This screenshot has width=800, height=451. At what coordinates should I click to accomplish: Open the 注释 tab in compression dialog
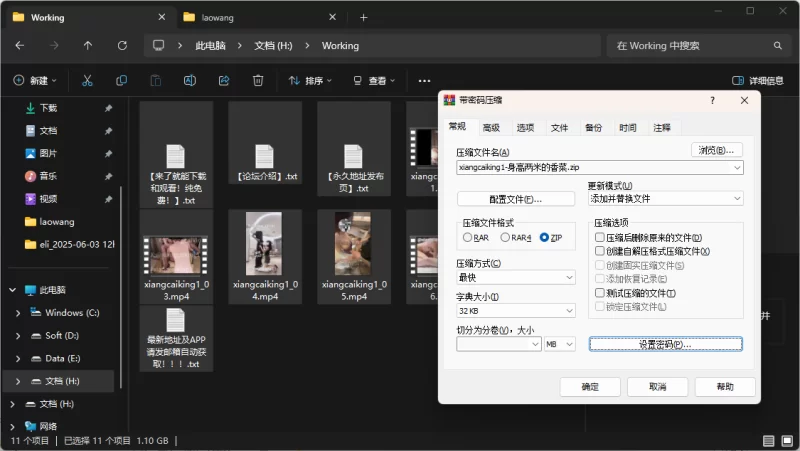pyautogui.click(x=662, y=128)
